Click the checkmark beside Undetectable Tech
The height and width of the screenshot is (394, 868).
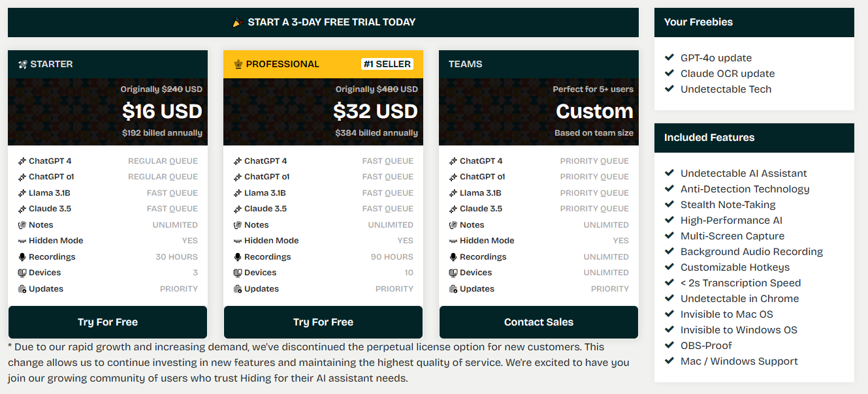669,89
